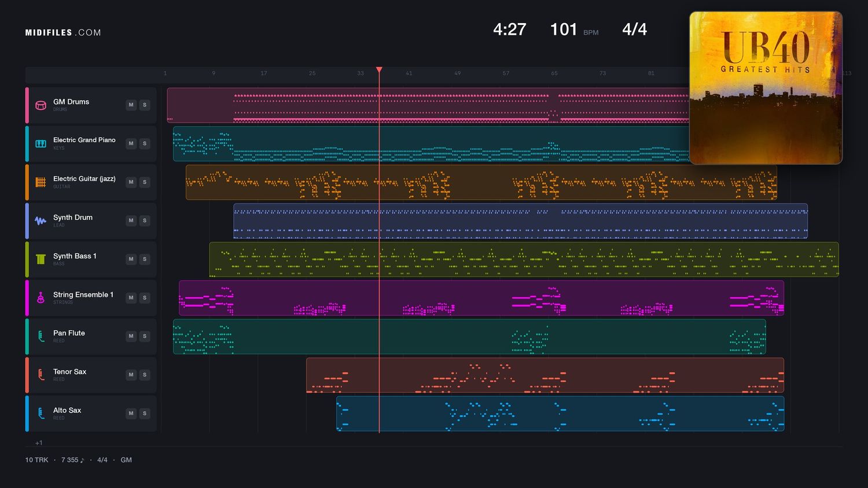Select the Synth Bass 1 clip
868x488 pixels.
524,259
